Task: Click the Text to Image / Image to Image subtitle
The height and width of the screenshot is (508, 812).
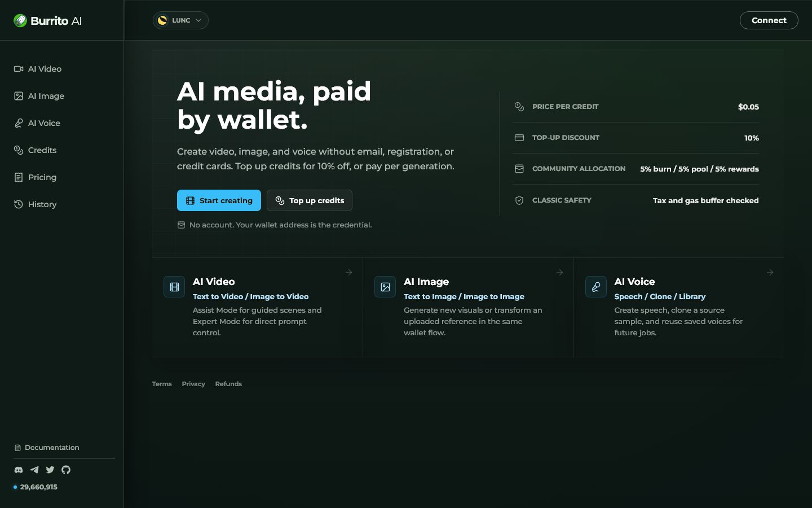Action: point(464,296)
